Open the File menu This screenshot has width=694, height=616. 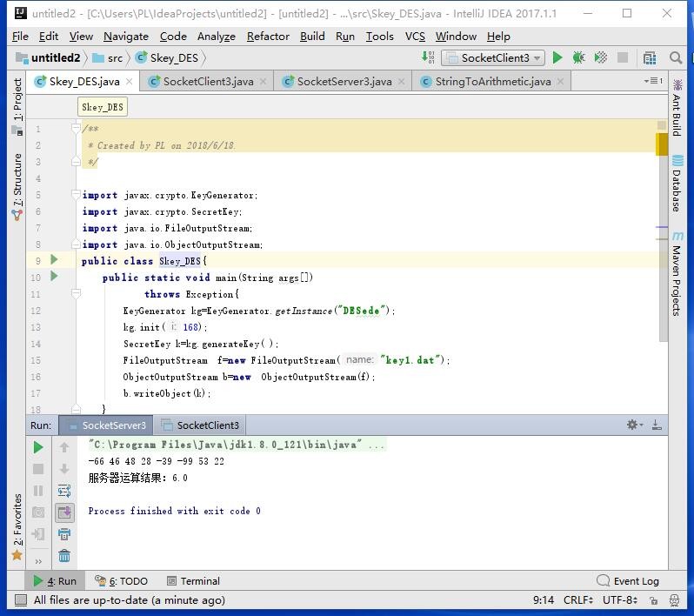[x=20, y=37]
